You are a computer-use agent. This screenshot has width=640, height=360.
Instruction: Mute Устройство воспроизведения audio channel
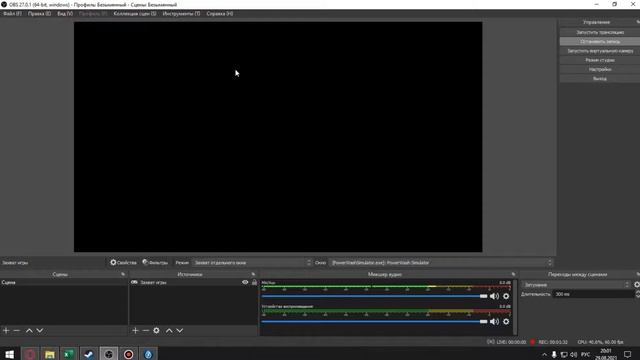(494, 322)
